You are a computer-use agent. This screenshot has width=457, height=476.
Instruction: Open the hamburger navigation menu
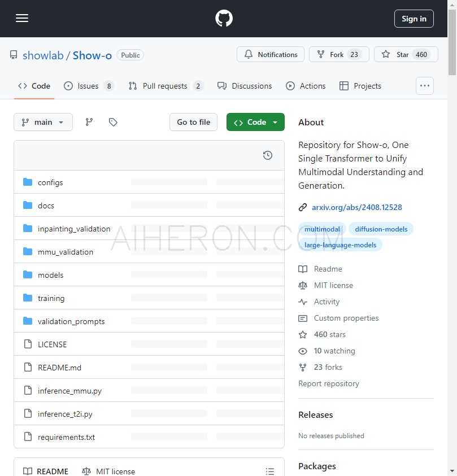[22, 19]
